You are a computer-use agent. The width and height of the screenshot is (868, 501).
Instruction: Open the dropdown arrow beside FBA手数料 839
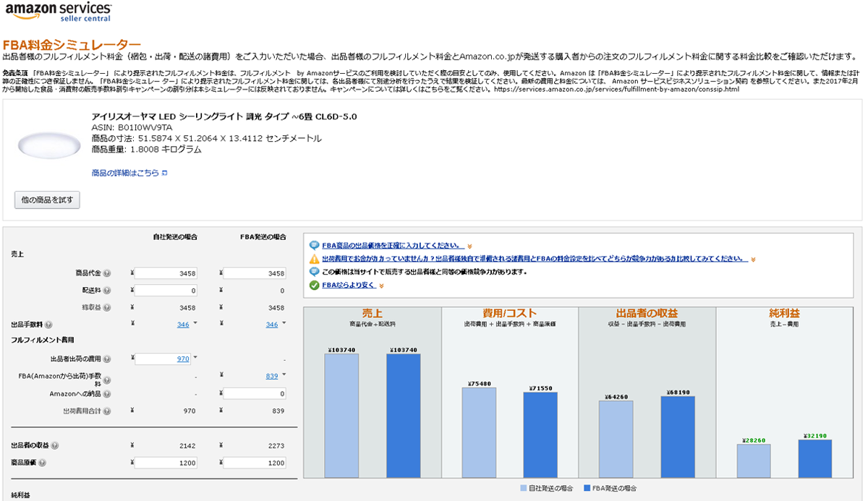click(284, 374)
